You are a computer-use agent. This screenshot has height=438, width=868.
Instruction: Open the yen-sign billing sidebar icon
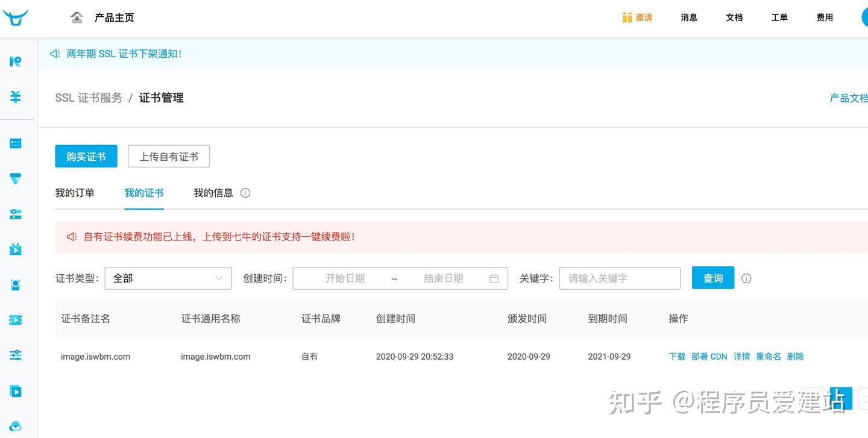(x=16, y=96)
